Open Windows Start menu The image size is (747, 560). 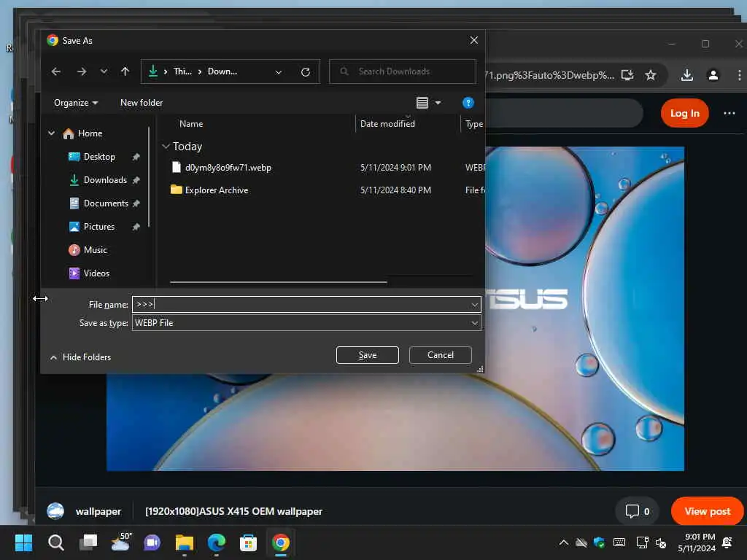coord(23,542)
